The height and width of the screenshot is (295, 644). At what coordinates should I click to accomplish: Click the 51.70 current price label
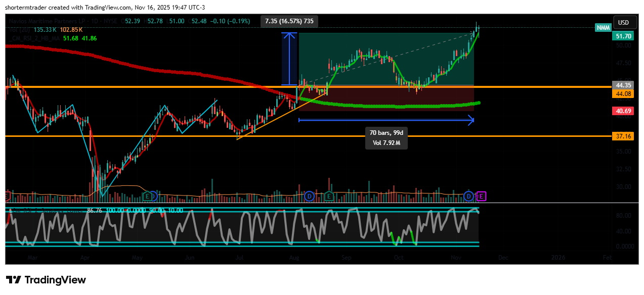[x=622, y=36]
